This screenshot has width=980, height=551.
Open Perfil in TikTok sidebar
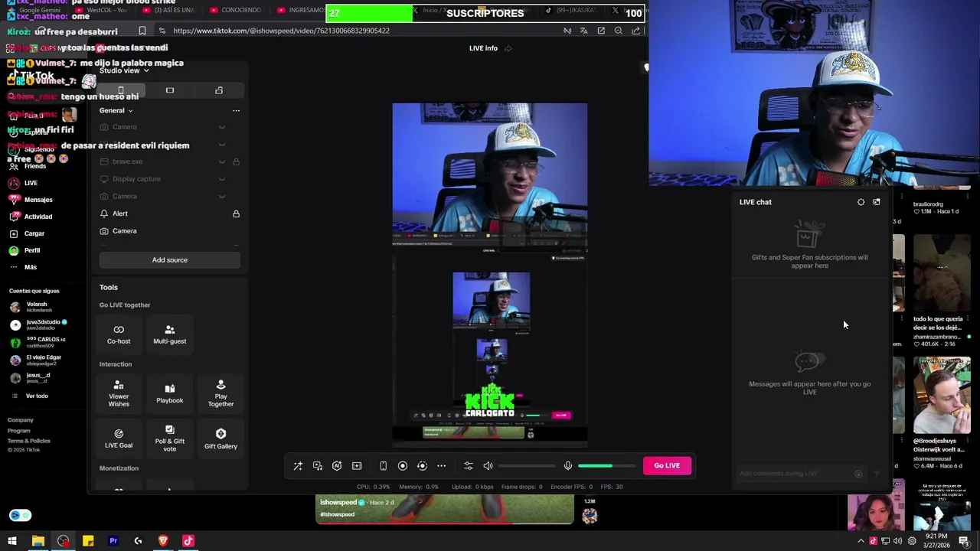click(x=24, y=250)
